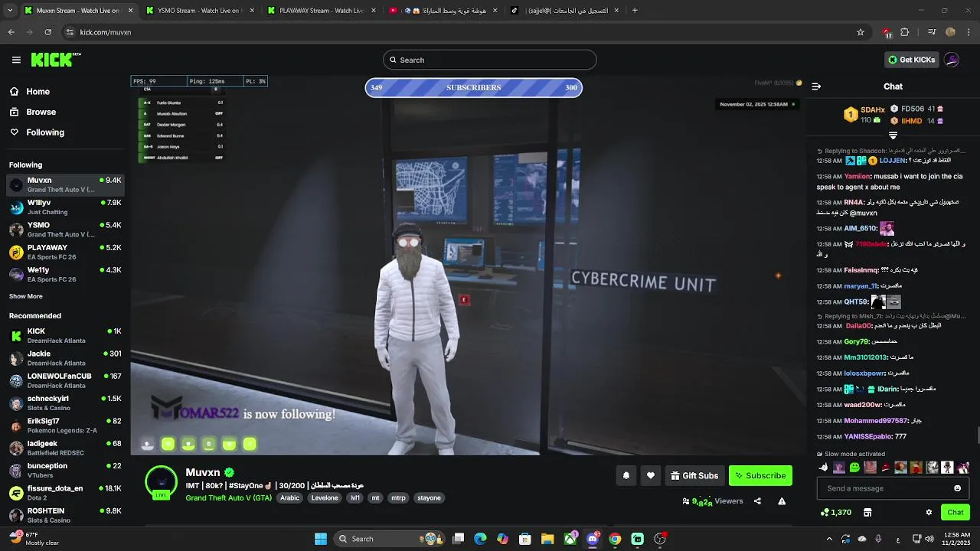The width and height of the screenshot is (980, 551).
Task: Open the hamburger menu beside Kick logo
Action: click(x=16, y=60)
